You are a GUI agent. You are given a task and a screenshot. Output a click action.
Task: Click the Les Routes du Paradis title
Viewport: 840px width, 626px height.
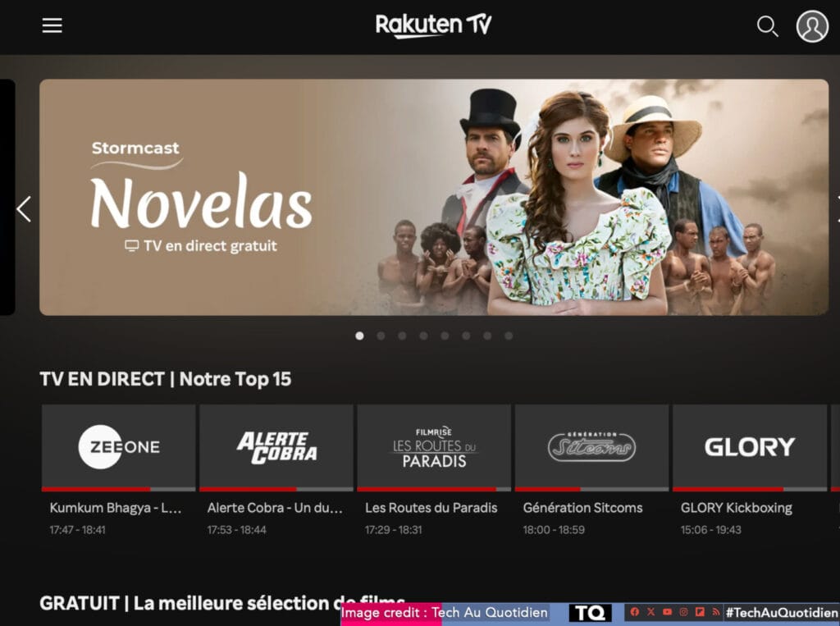[431, 508]
